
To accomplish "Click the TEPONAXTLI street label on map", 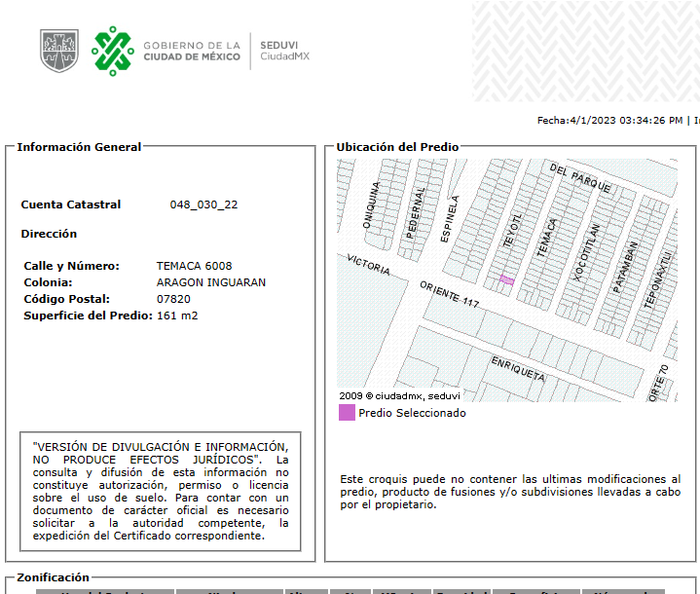I will tap(657, 280).
